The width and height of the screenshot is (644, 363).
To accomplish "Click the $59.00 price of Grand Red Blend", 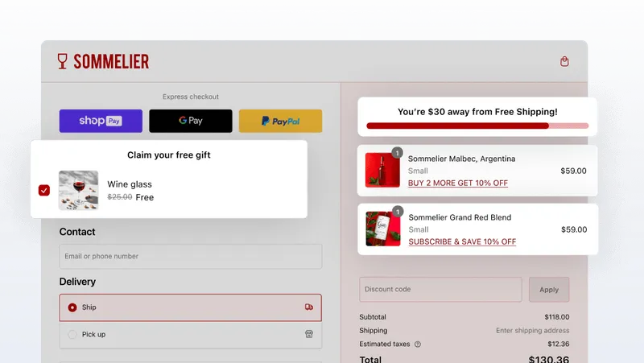I will [574, 229].
